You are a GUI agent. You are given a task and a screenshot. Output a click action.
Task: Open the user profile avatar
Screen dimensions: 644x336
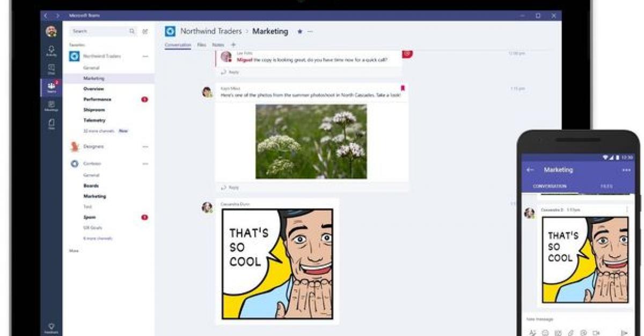pos(52,31)
